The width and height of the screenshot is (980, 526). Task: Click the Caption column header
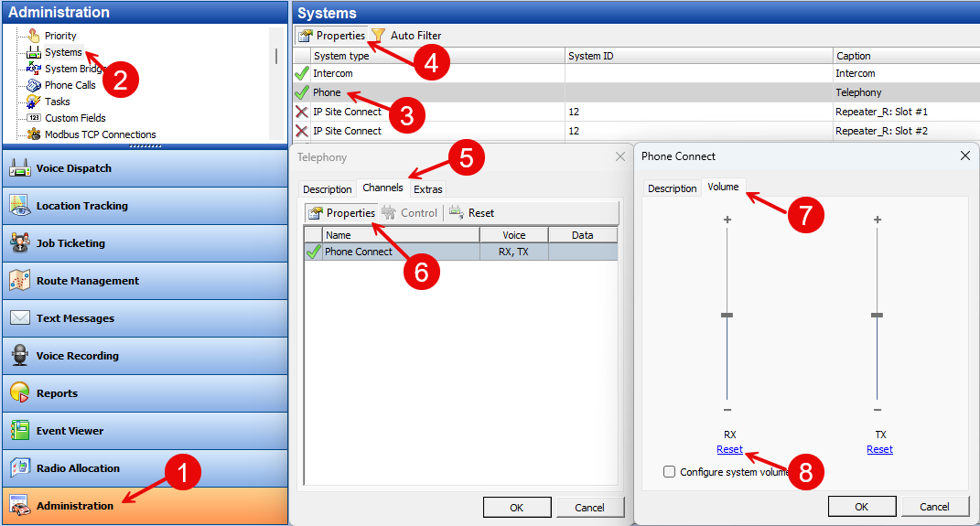coord(906,56)
